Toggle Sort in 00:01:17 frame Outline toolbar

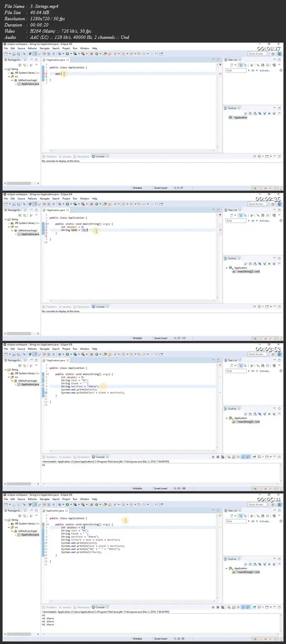click(x=255, y=114)
